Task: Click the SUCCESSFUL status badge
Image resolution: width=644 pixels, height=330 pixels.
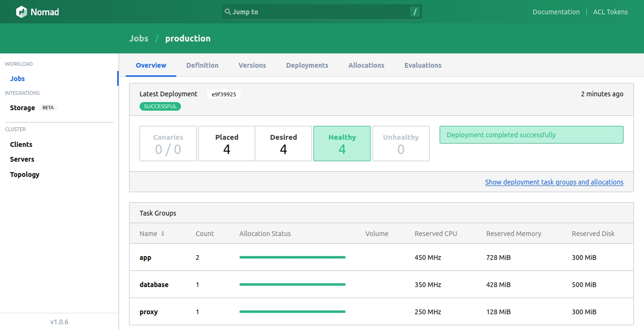Action: tap(160, 106)
